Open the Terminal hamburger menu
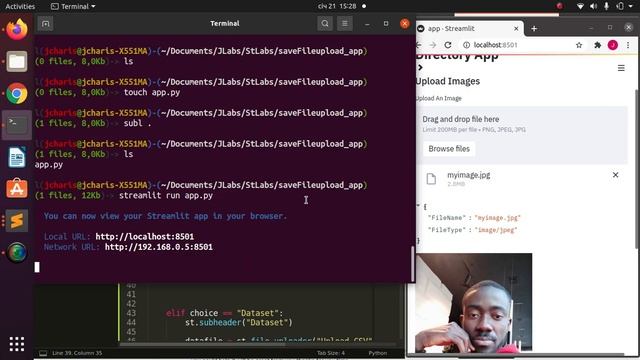 coord(345,24)
